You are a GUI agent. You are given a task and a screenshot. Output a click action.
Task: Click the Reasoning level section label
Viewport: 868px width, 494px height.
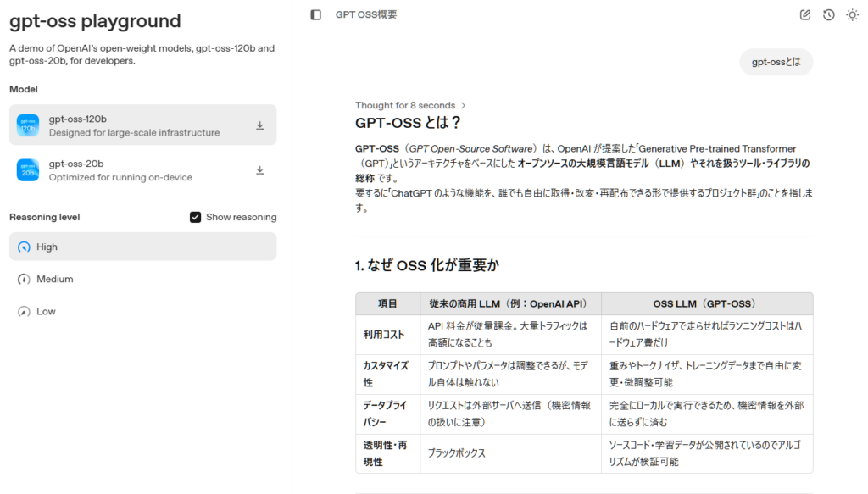point(44,217)
